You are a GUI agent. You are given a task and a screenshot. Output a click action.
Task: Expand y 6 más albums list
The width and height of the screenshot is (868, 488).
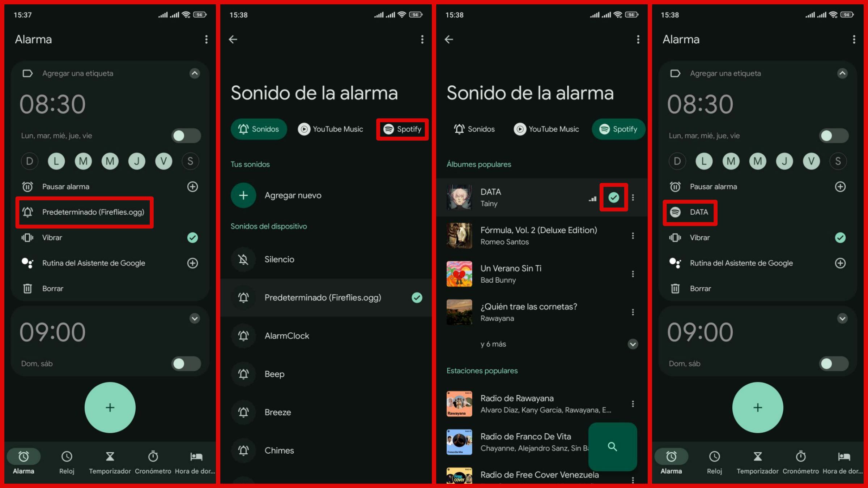coord(633,344)
